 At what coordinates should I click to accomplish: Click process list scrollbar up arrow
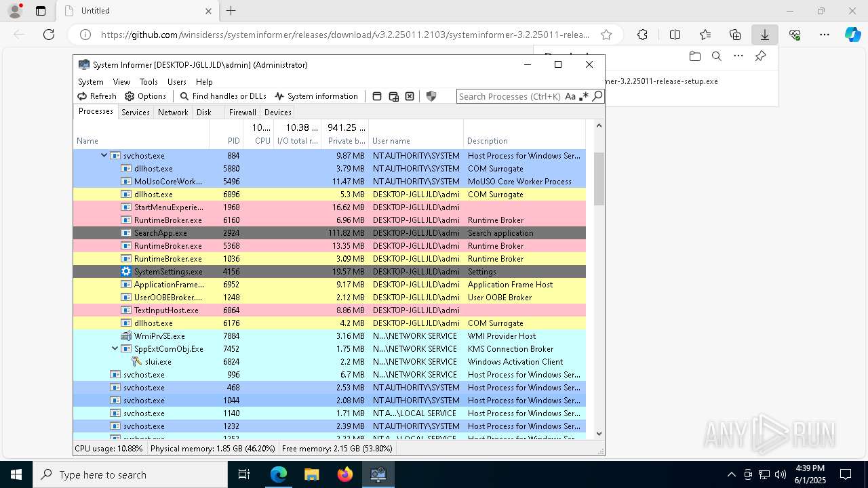(x=599, y=125)
